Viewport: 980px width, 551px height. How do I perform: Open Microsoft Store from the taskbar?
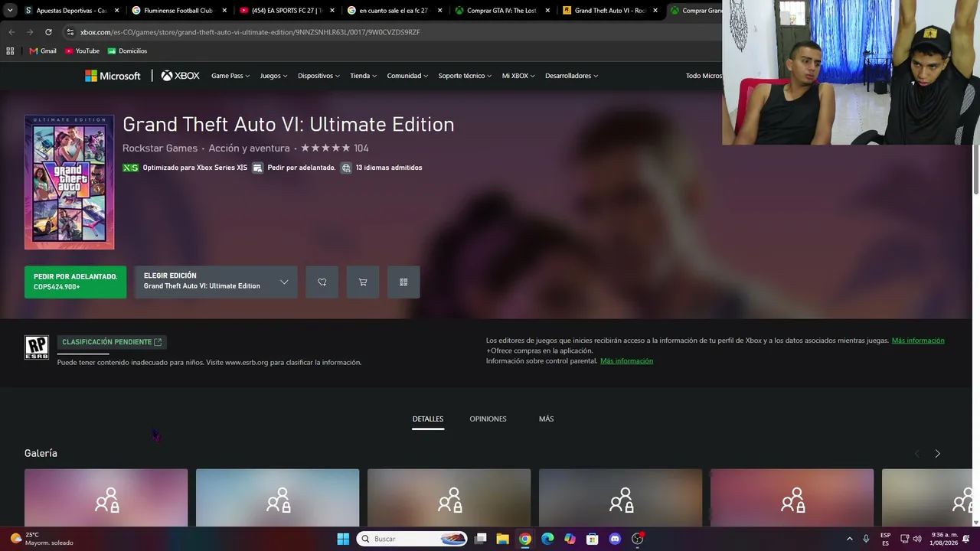pos(592,539)
